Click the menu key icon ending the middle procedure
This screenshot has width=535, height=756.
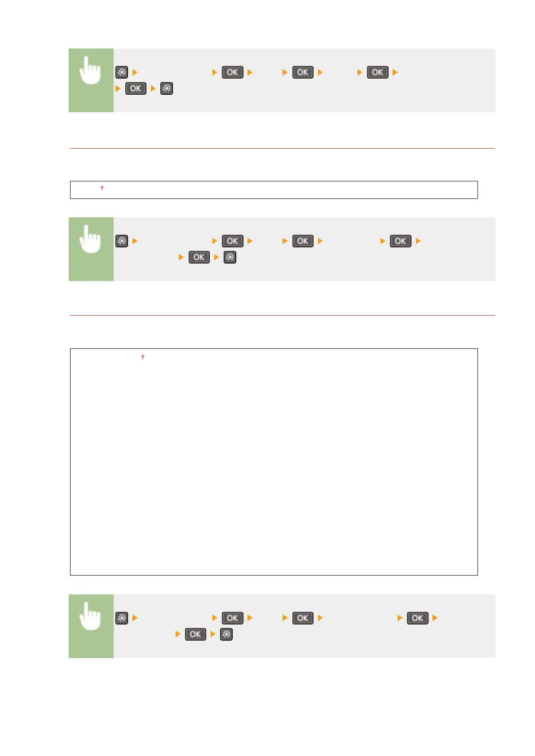[230, 257]
